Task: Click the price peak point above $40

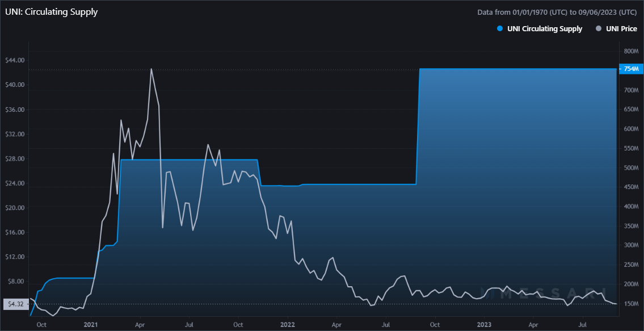Action: [x=151, y=69]
